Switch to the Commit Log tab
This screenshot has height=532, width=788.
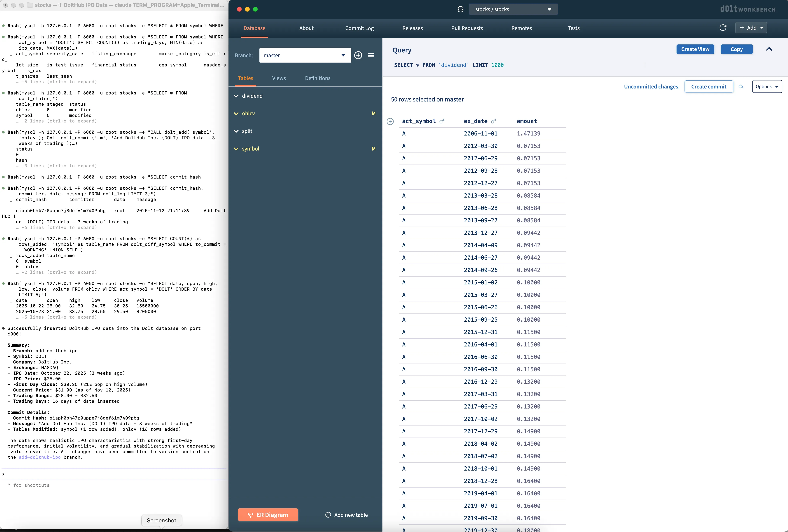tap(359, 28)
